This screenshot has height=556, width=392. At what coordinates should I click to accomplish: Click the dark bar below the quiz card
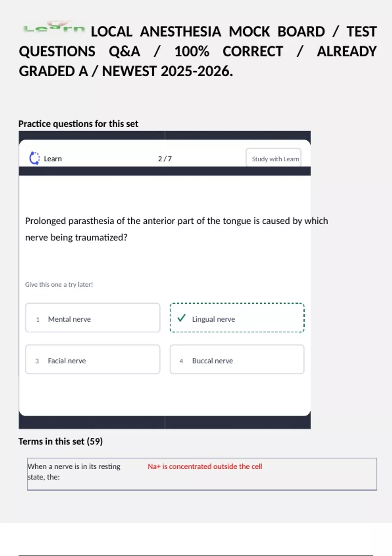click(165, 423)
